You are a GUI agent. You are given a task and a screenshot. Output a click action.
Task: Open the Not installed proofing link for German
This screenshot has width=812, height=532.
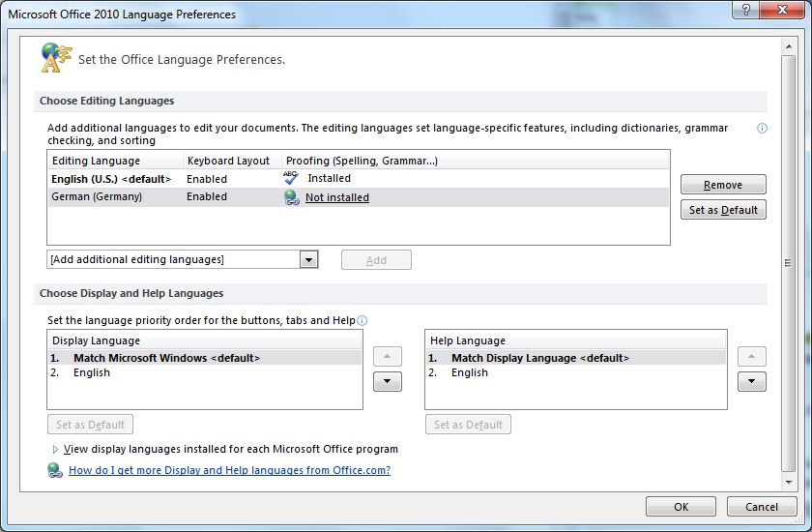(337, 197)
